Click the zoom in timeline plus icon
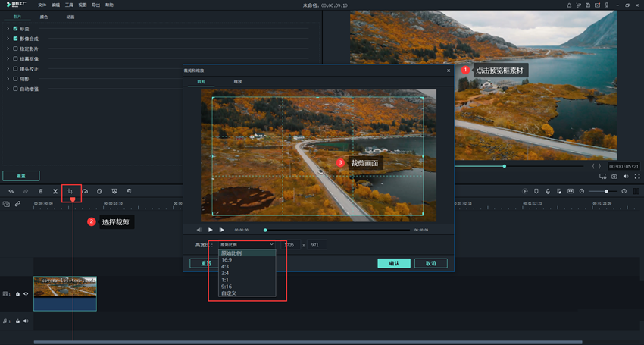The image size is (644, 345). click(624, 191)
